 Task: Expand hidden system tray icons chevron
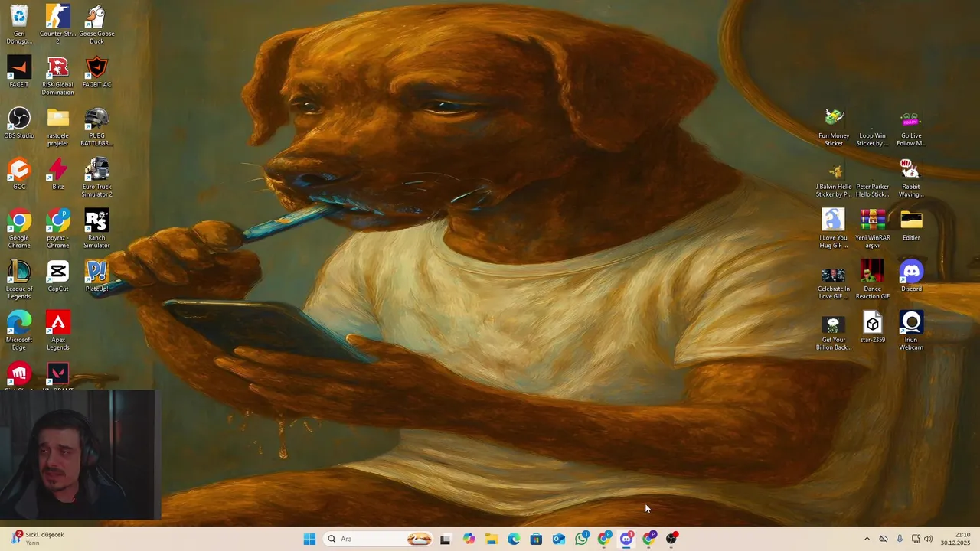pos(867,539)
